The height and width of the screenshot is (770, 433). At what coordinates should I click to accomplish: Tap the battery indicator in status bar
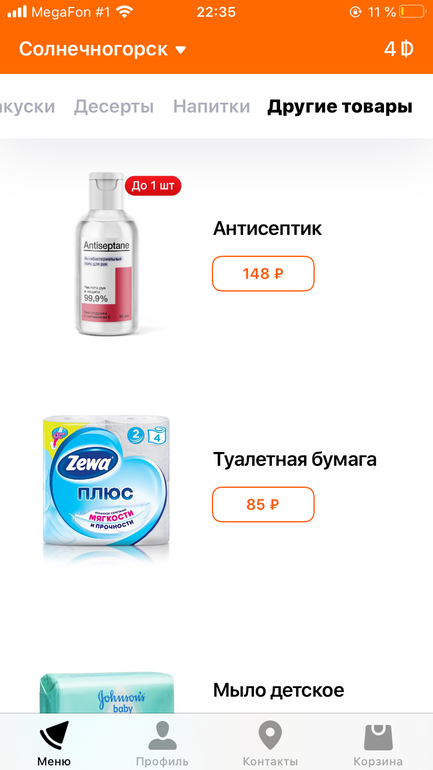(x=412, y=12)
